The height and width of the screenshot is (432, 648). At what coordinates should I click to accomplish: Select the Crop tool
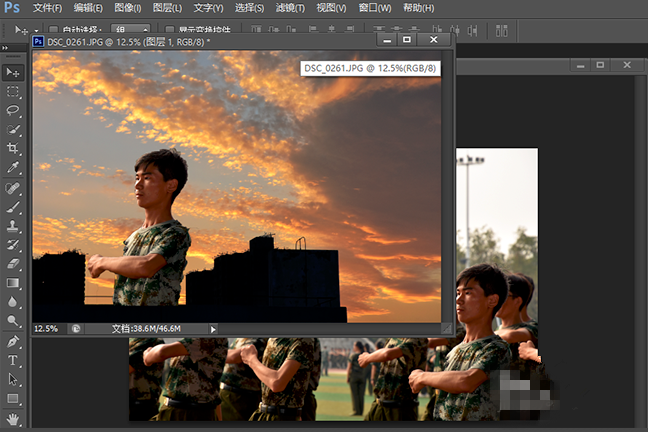click(13, 148)
